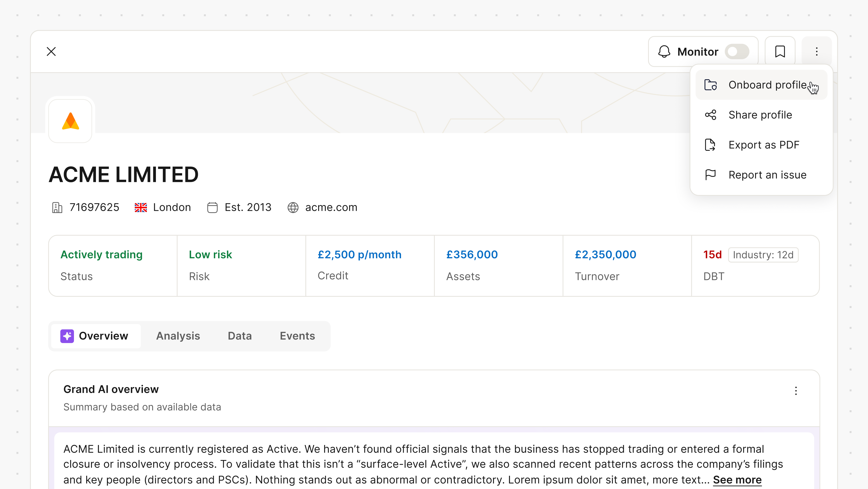The width and height of the screenshot is (868, 489).
Task: Bookmark this company profile
Action: [780, 51]
